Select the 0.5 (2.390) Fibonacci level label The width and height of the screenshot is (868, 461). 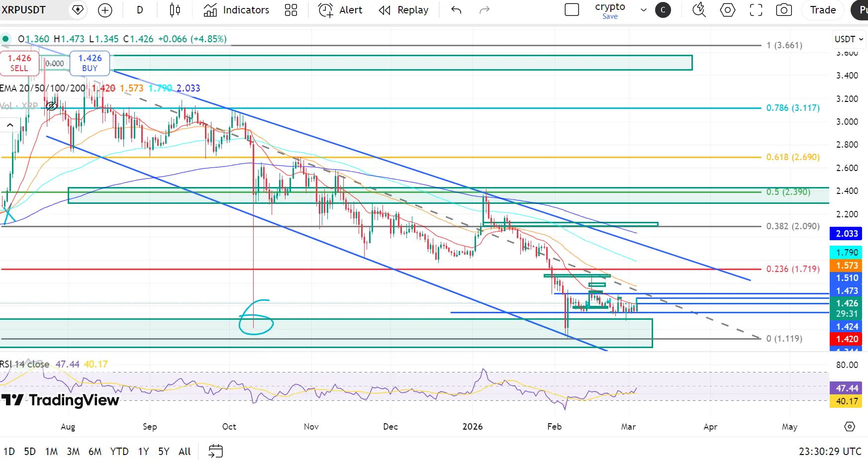(788, 192)
